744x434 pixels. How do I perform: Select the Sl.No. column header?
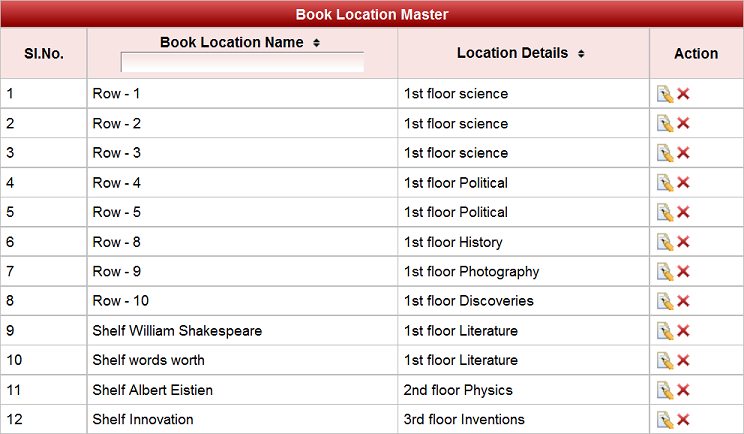tap(44, 53)
